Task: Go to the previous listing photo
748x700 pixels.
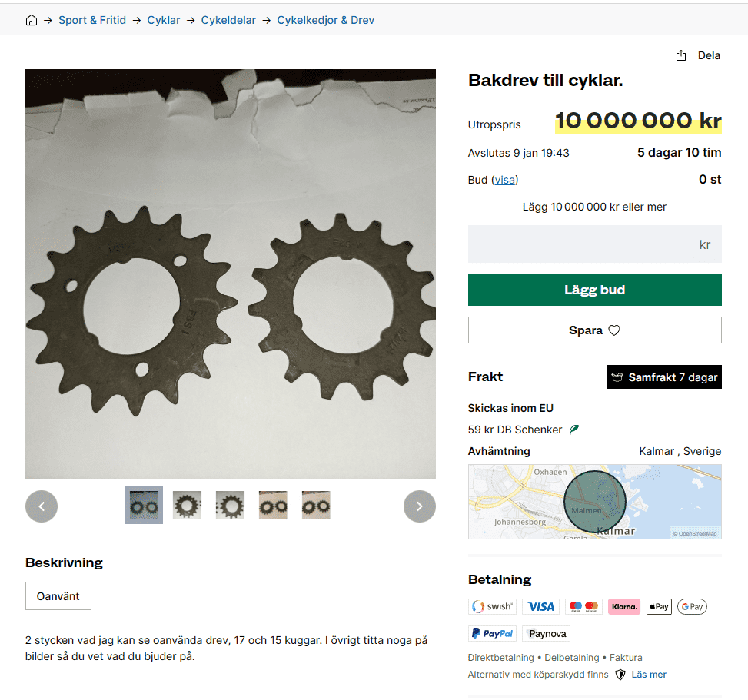Action: pos(42,506)
